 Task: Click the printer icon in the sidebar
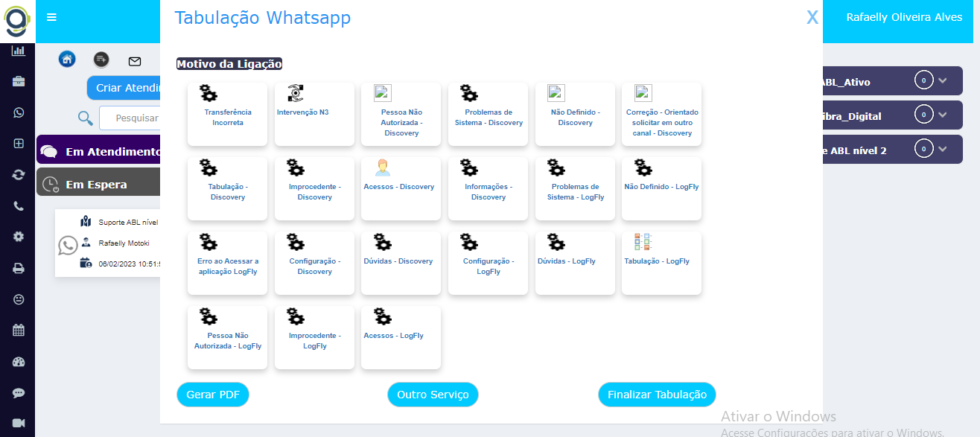pyautogui.click(x=18, y=268)
